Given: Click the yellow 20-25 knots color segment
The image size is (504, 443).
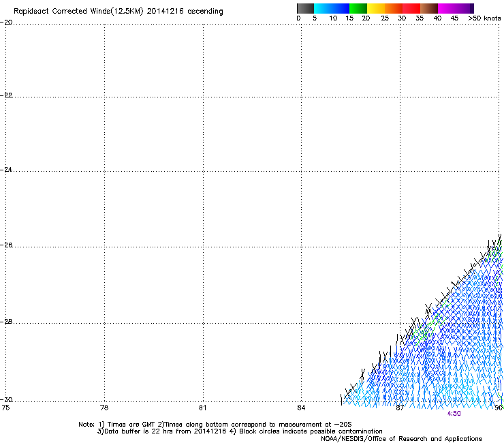Looking at the screenshot, I should tap(376, 8).
